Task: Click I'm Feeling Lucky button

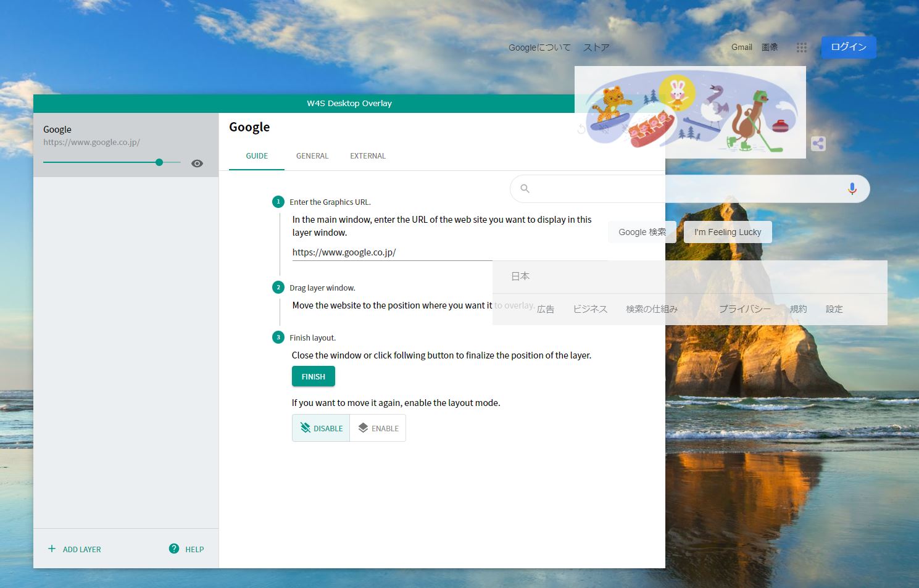Action: [x=728, y=232]
